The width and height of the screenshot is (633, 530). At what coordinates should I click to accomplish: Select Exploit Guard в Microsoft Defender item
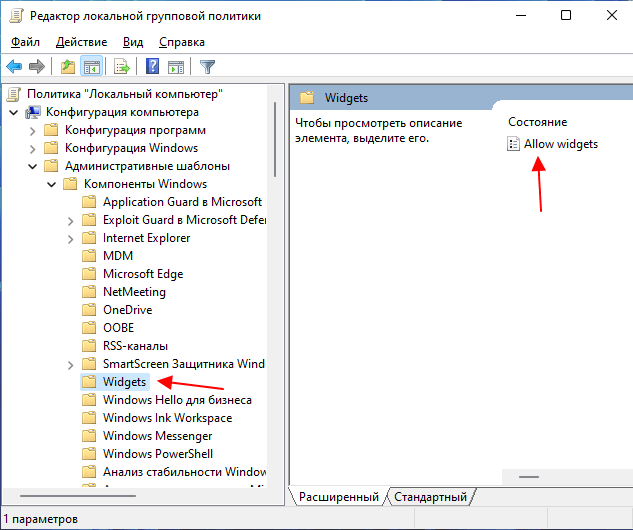184,220
